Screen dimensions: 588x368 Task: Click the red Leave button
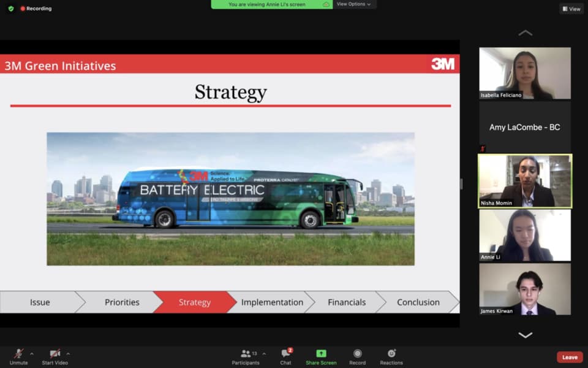tap(570, 357)
